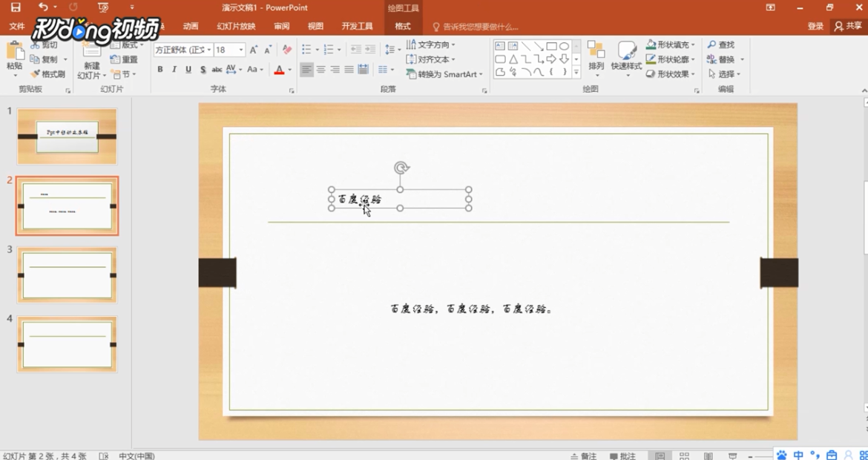Undo the last action

(42, 7)
